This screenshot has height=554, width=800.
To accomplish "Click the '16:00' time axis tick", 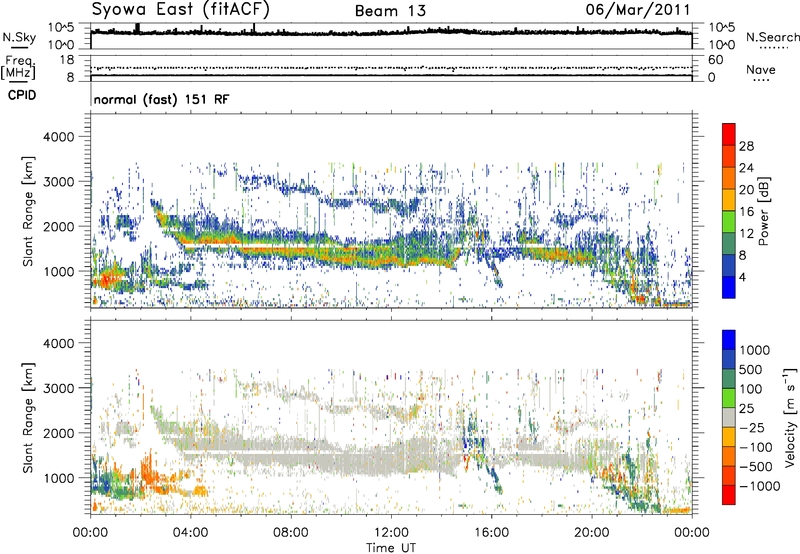I will (491, 533).
